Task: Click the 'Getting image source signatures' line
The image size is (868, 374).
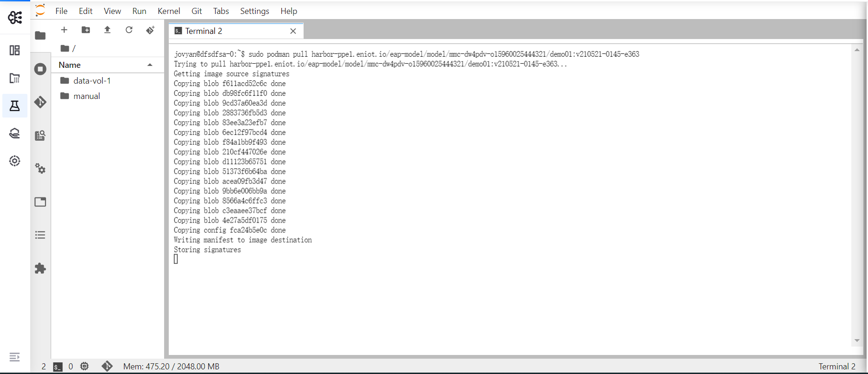Action: coord(232,74)
